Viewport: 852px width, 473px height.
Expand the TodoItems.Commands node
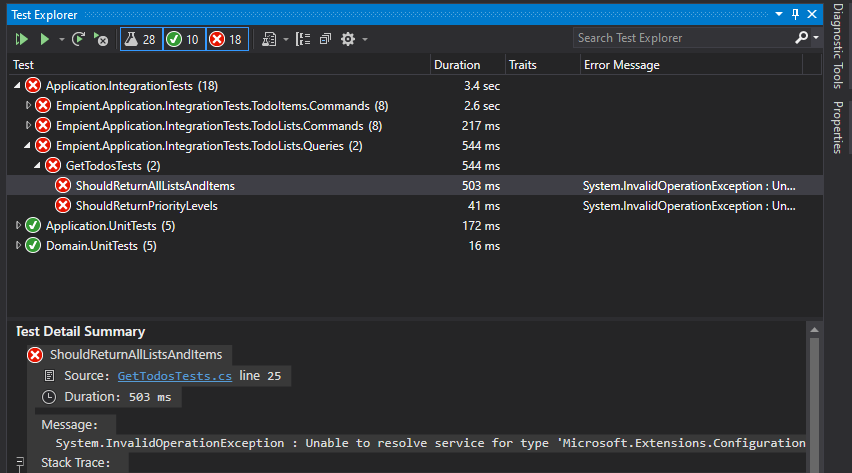coord(28,105)
